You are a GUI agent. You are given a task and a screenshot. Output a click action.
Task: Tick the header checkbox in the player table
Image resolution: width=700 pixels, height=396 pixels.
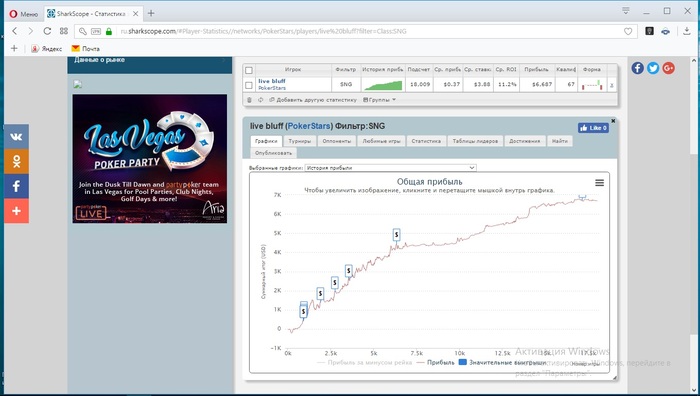249,70
